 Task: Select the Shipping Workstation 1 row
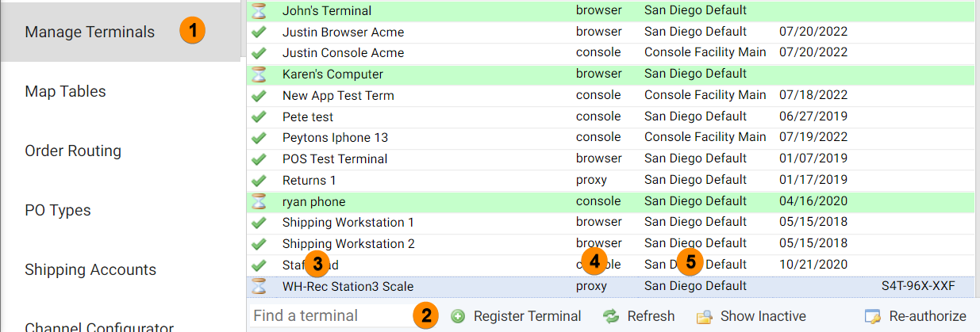[x=610, y=223]
